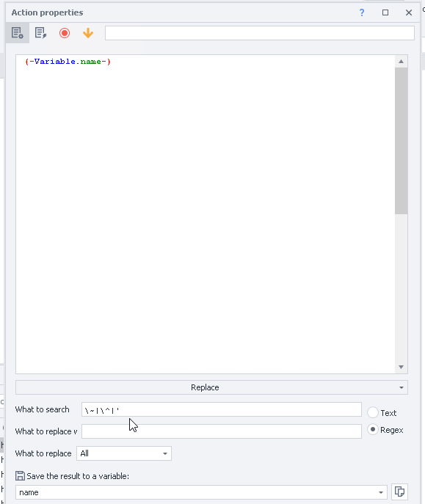Click the scrollbar down arrow
425x504 pixels.
[401, 367]
